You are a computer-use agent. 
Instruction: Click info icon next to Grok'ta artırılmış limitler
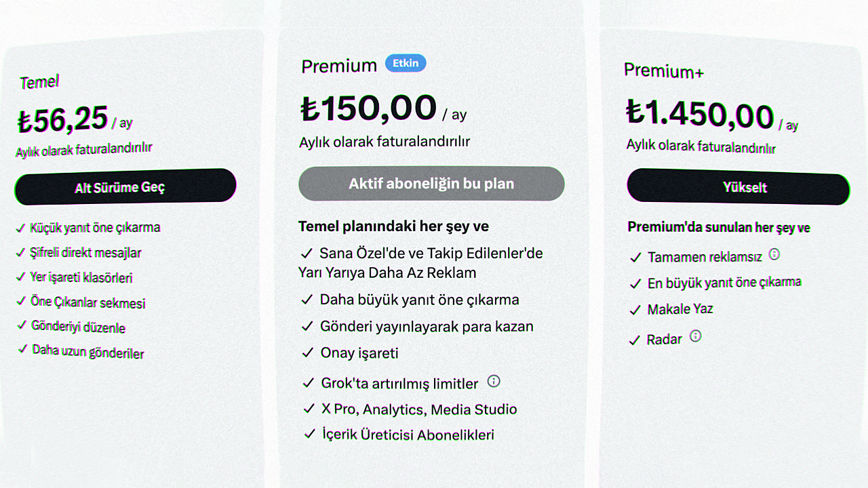(x=494, y=381)
